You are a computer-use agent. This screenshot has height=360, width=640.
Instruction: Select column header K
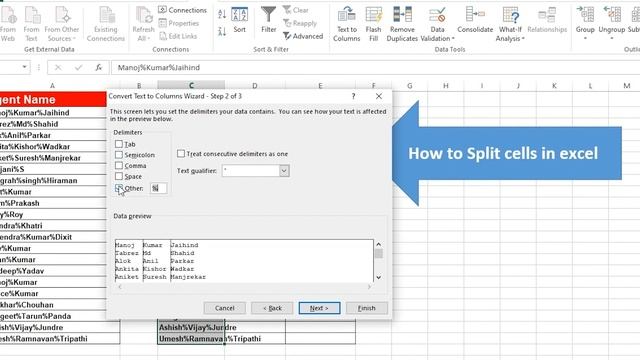(554, 86)
